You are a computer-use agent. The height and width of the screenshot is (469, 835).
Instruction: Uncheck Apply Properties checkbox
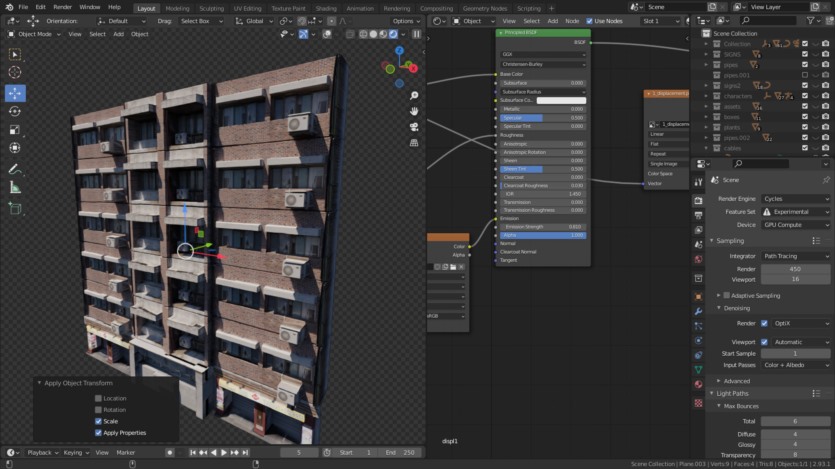(x=98, y=433)
